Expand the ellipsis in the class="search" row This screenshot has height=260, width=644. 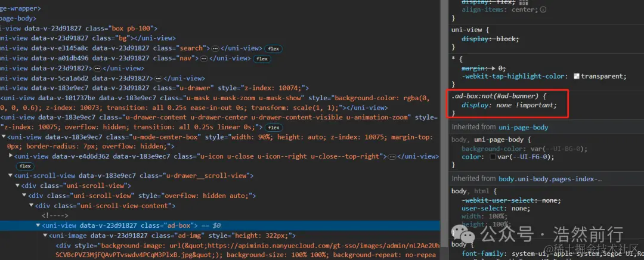[x=215, y=48]
